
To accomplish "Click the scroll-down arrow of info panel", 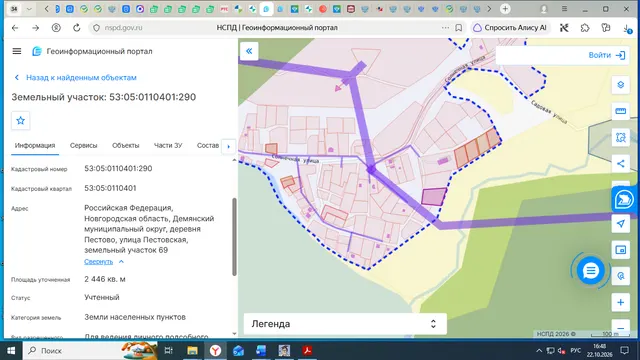I will 234,333.
